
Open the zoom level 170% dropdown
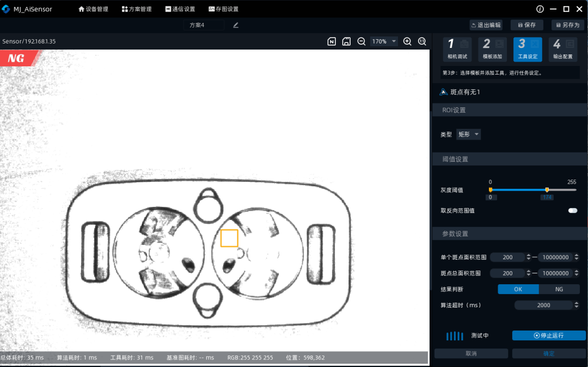[x=384, y=41]
